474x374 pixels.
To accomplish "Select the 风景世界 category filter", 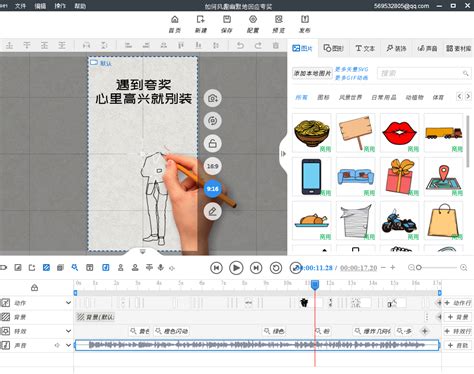I will [x=350, y=97].
